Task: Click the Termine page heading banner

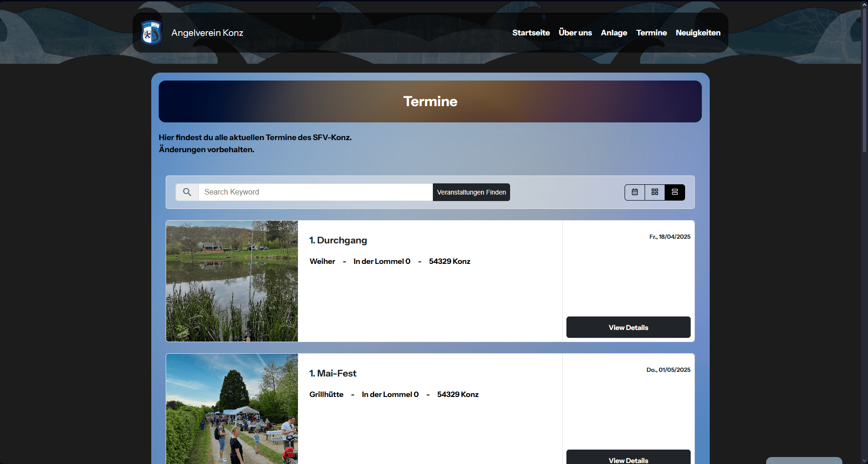Action: [430, 101]
